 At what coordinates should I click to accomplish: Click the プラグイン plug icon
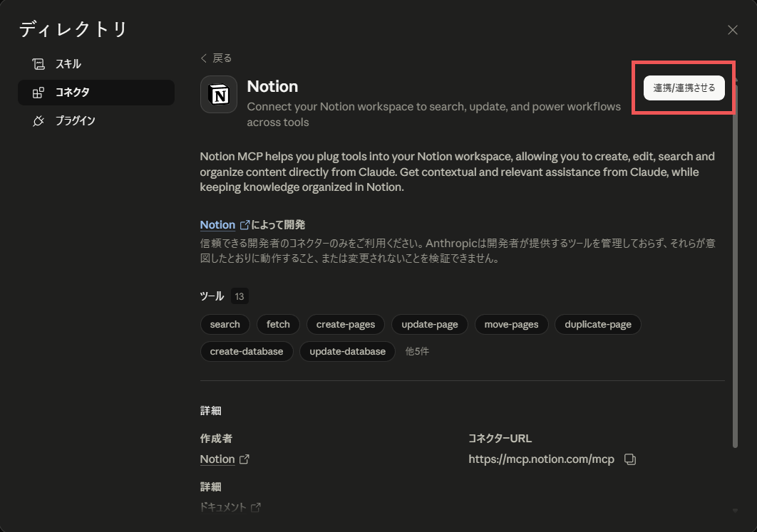38,121
